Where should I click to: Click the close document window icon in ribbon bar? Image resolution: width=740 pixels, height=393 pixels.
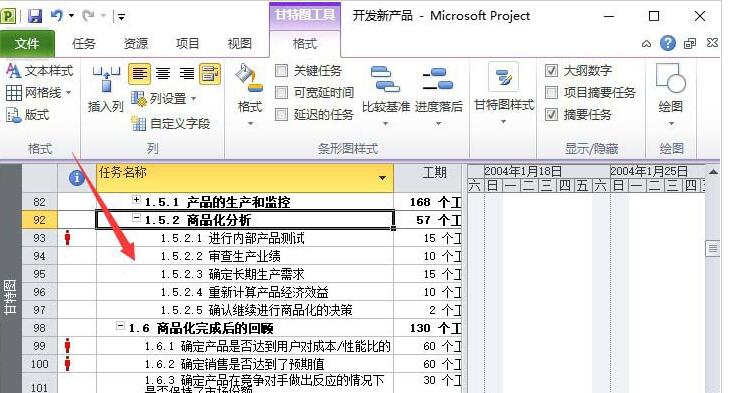[712, 43]
